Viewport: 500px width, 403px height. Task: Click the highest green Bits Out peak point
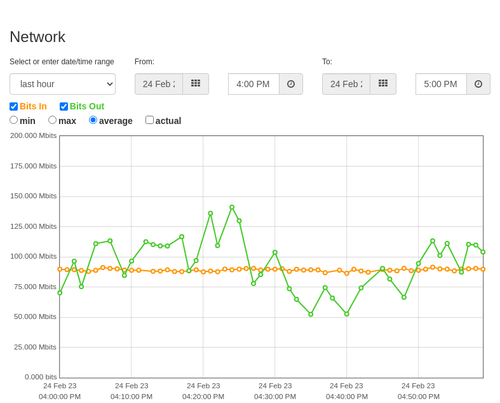pyautogui.click(x=232, y=207)
